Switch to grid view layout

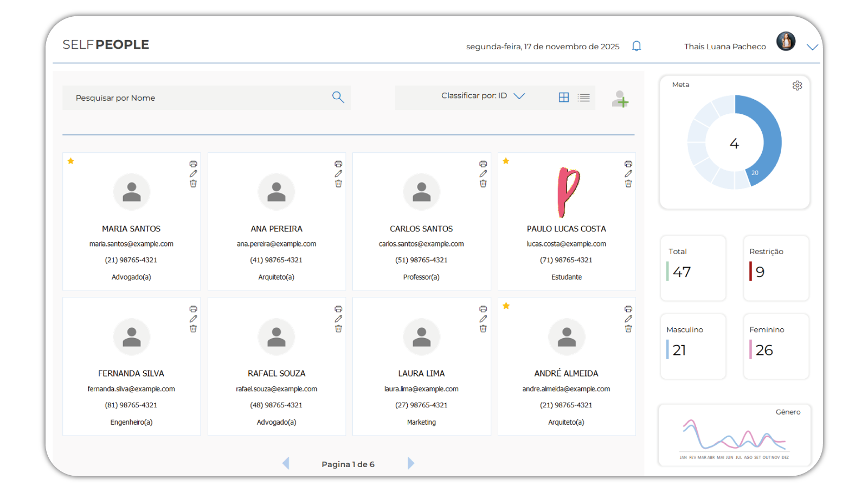coord(564,98)
